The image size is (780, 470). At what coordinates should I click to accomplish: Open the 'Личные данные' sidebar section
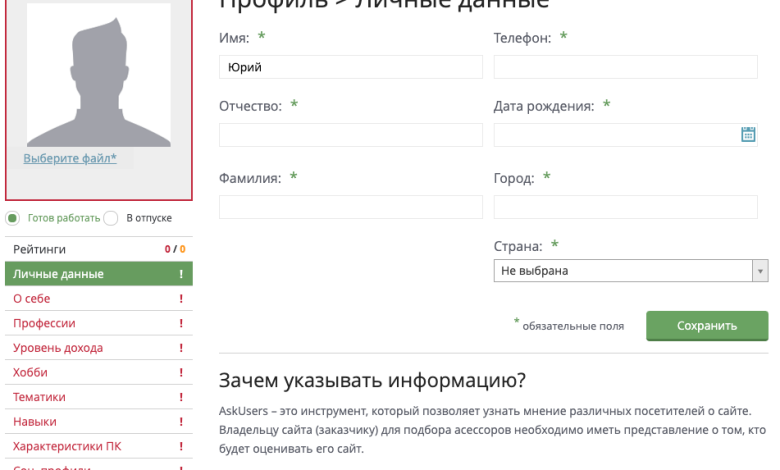[x=58, y=274]
